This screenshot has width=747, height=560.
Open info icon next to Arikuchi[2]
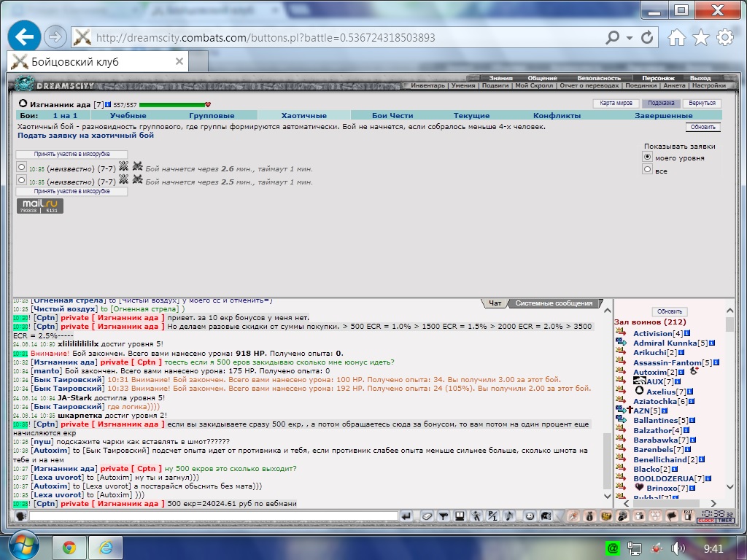(681, 353)
